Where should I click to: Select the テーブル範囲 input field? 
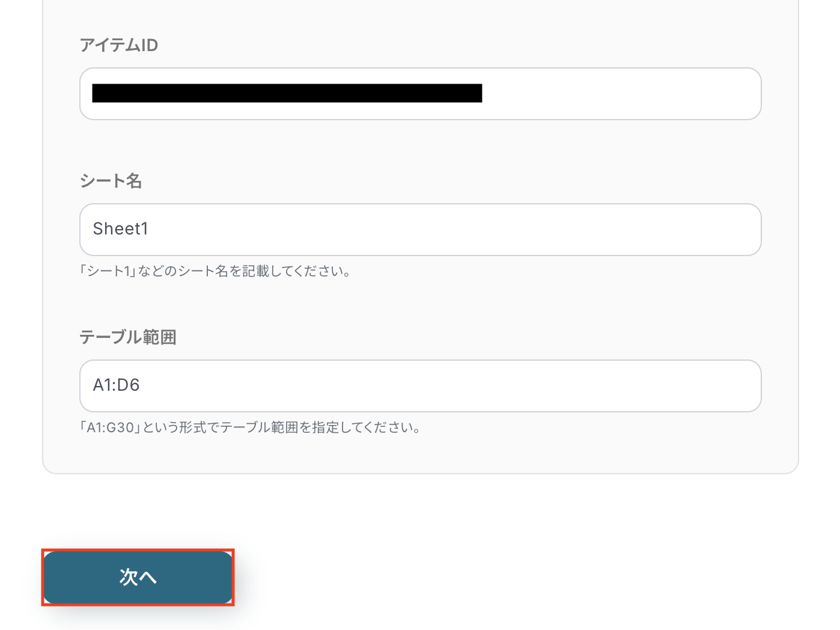coord(421,386)
